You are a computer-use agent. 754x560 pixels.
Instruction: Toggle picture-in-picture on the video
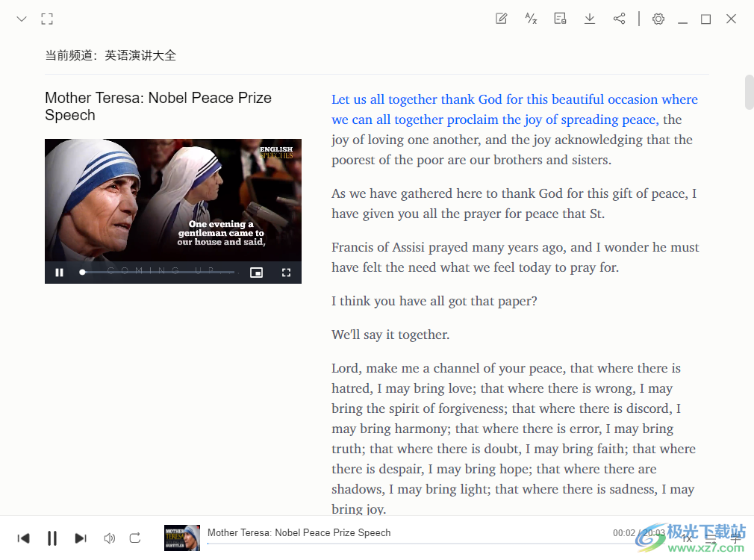pos(256,273)
